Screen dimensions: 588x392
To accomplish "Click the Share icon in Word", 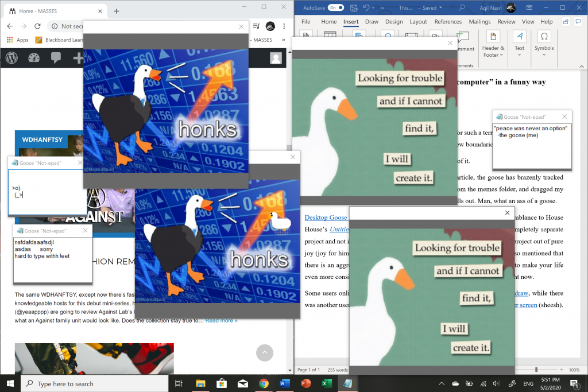I will 566,22.
